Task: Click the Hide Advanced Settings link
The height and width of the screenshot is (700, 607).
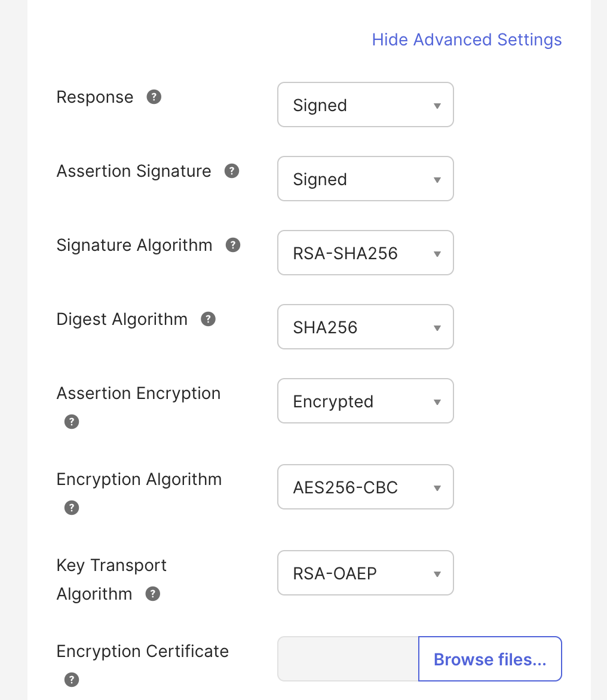Action: [467, 39]
